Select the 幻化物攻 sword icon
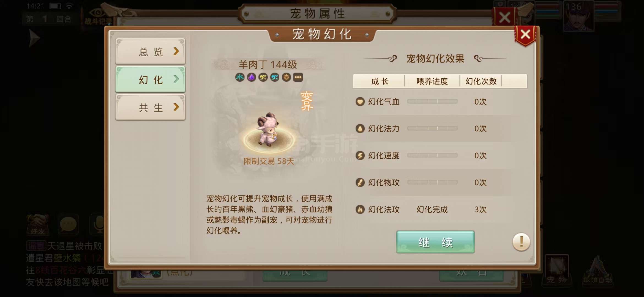The image size is (644, 297). pos(360,182)
